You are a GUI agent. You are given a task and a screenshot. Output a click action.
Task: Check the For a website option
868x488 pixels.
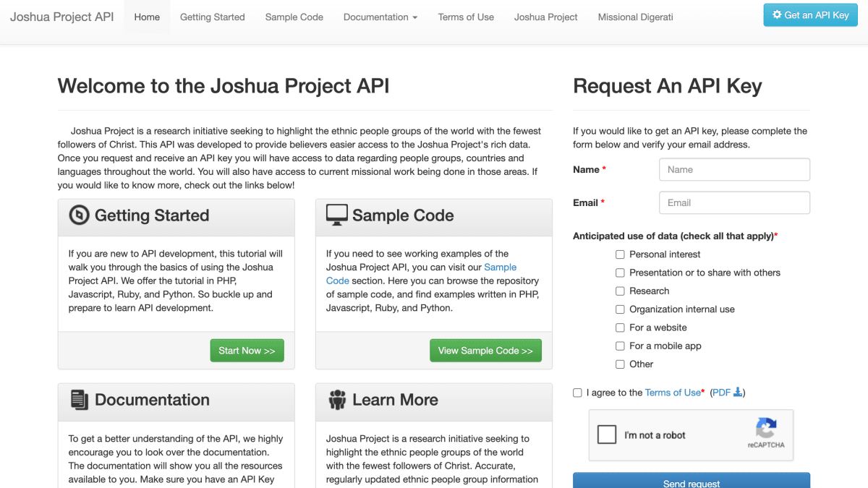tap(620, 328)
